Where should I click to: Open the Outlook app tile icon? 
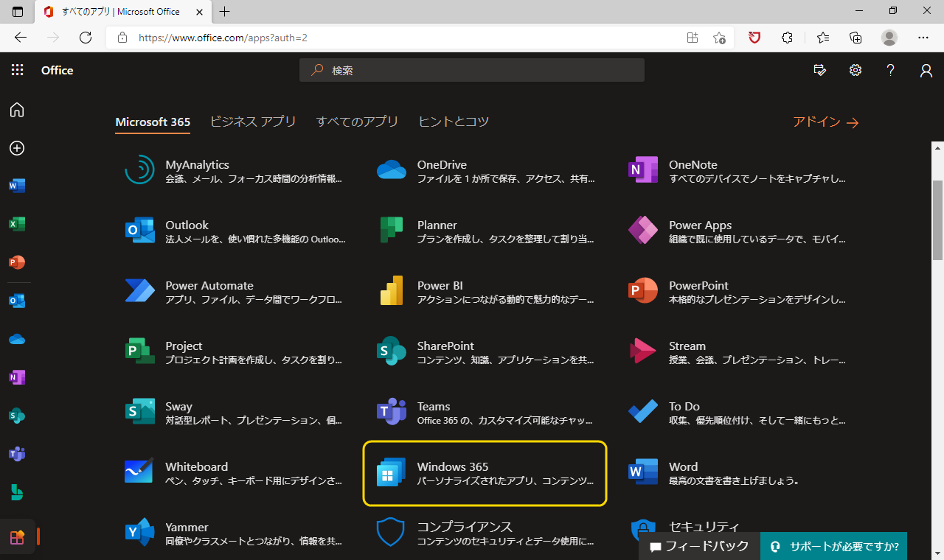(140, 230)
